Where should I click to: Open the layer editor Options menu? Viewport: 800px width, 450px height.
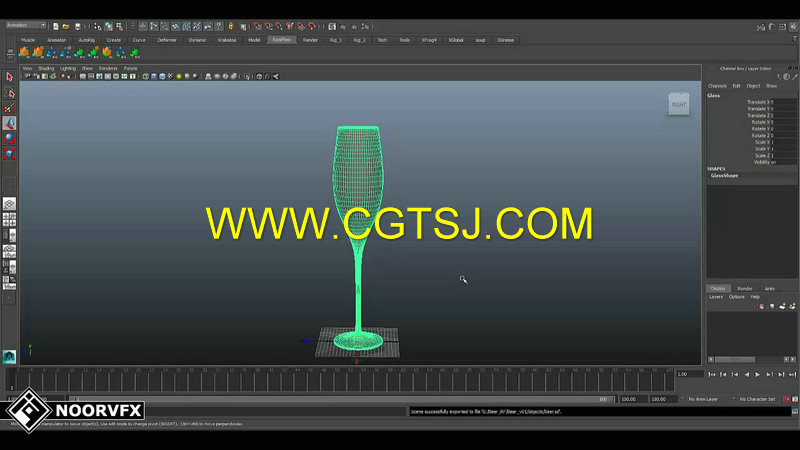pyautogui.click(x=736, y=297)
